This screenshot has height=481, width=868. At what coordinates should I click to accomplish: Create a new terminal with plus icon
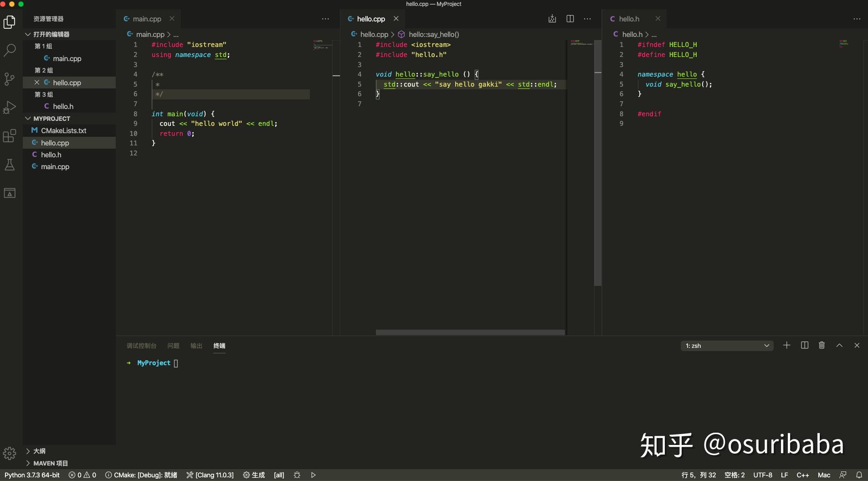(786, 346)
